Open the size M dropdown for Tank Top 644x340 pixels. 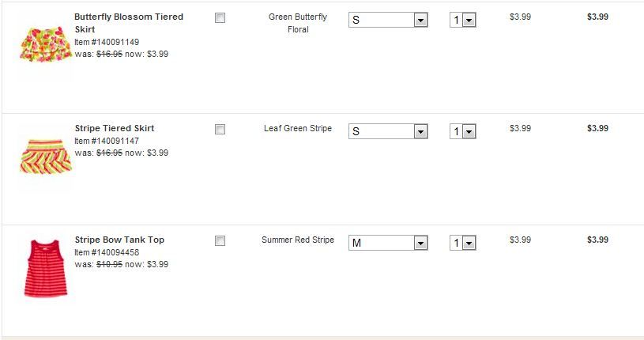pos(388,243)
